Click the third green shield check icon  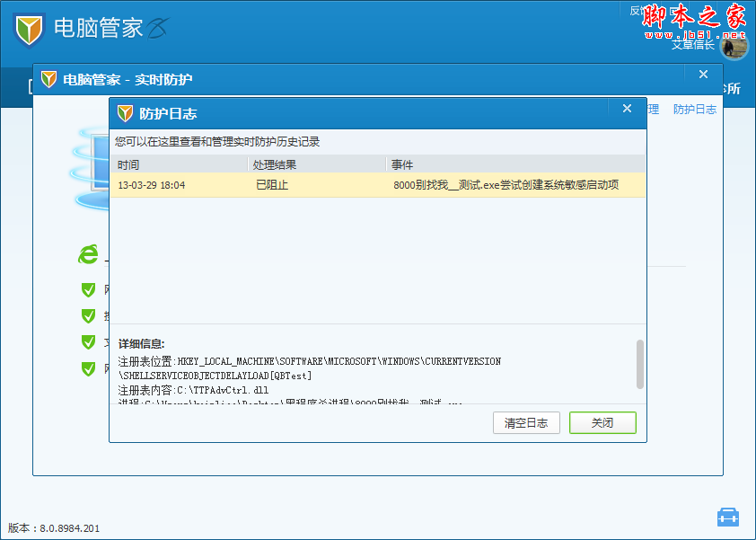tap(88, 342)
